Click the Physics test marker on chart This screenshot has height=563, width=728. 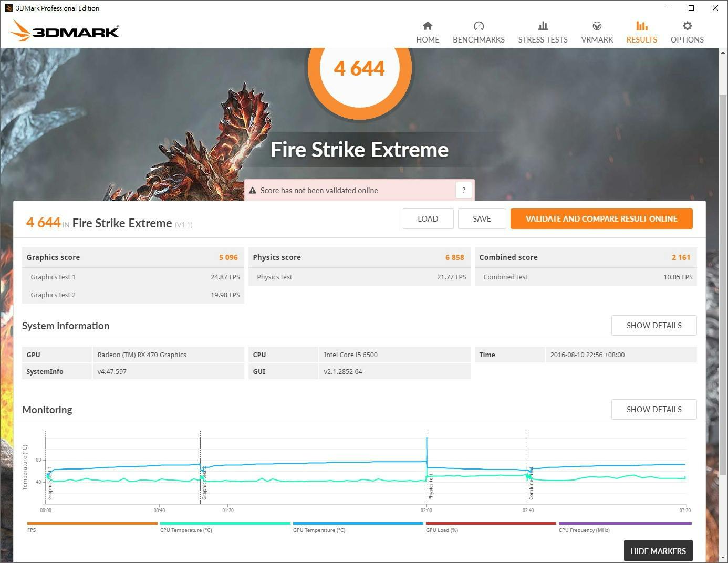(431, 486)
